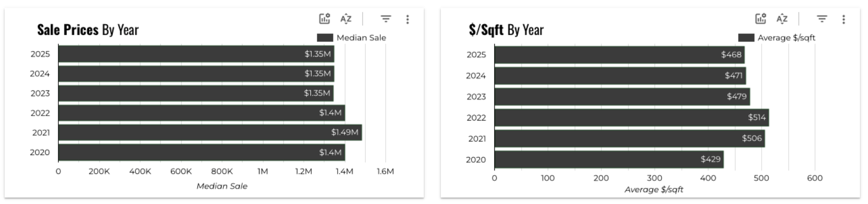Open chart explore icon on $/Sqft chart
868x204 pixels.
tap(761, 19)
